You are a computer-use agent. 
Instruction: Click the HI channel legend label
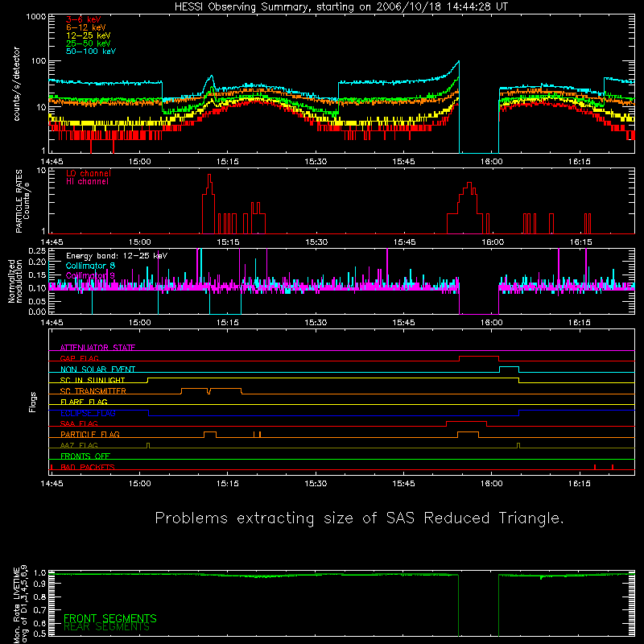[x=87, y=182]
